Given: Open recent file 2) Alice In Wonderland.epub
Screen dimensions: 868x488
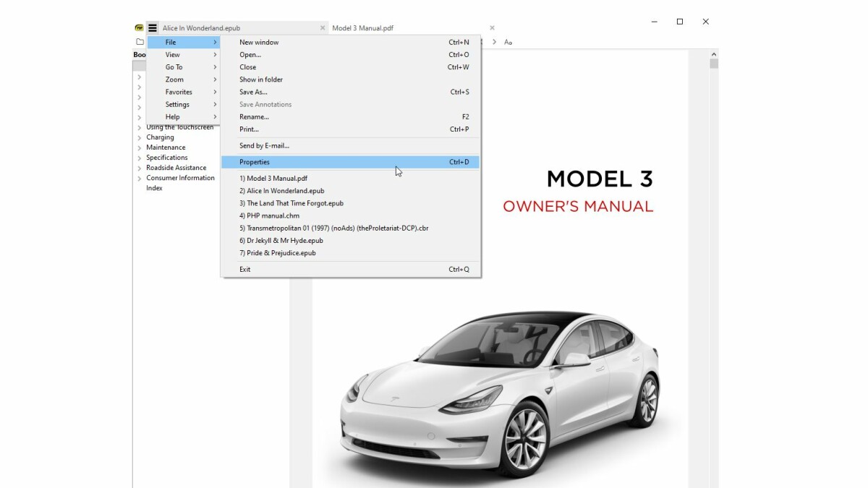Looking at the screenshot, I should pyautogui.click(x=351, y=191).
